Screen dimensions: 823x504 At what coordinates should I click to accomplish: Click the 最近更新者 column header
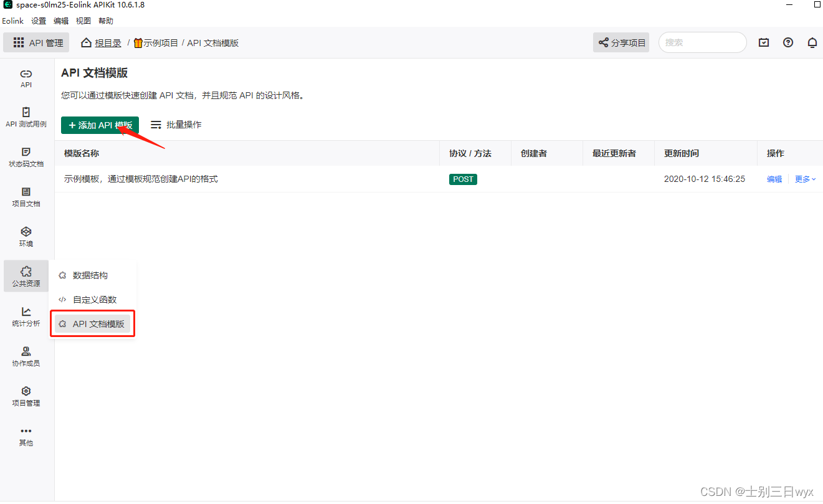(x=614, y=153)
